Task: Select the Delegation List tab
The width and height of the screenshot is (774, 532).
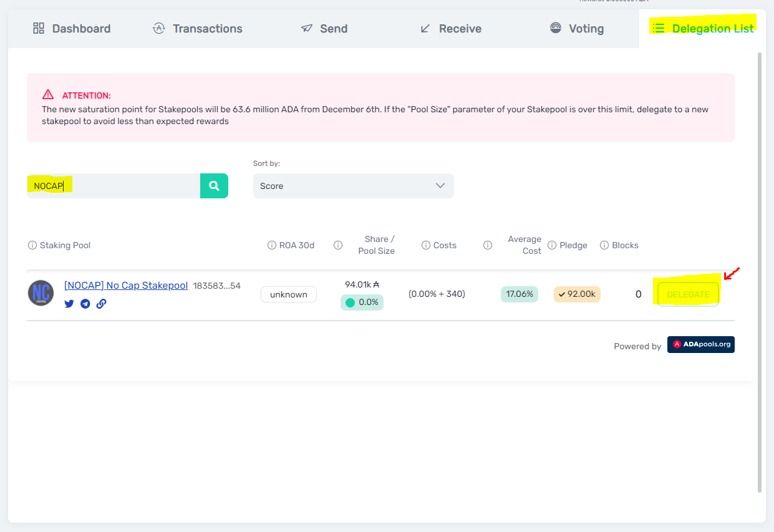Action: point(703,29)
